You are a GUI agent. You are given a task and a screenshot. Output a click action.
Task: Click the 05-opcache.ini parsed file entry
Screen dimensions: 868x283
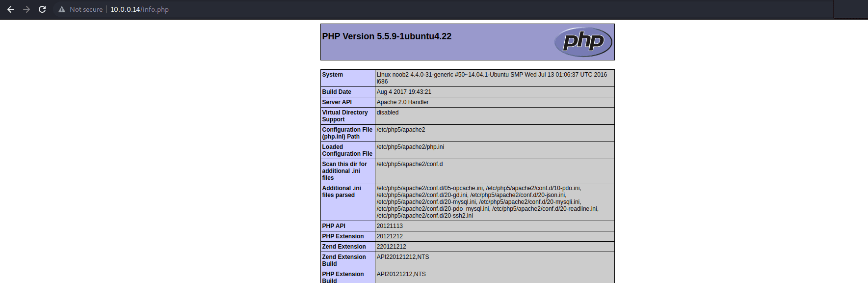pos(430,188)
